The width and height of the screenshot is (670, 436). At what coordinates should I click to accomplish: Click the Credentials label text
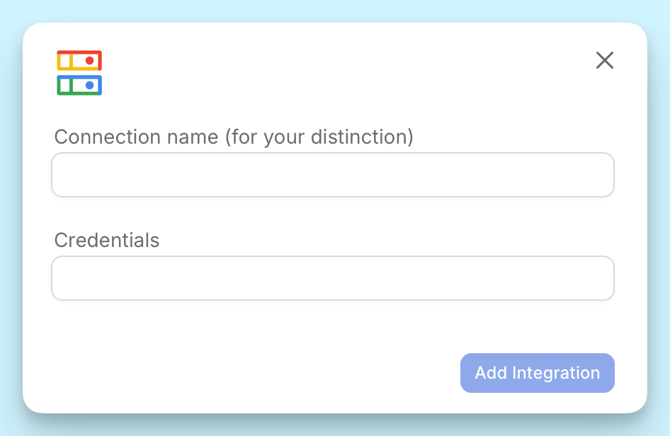pos(106,240)
